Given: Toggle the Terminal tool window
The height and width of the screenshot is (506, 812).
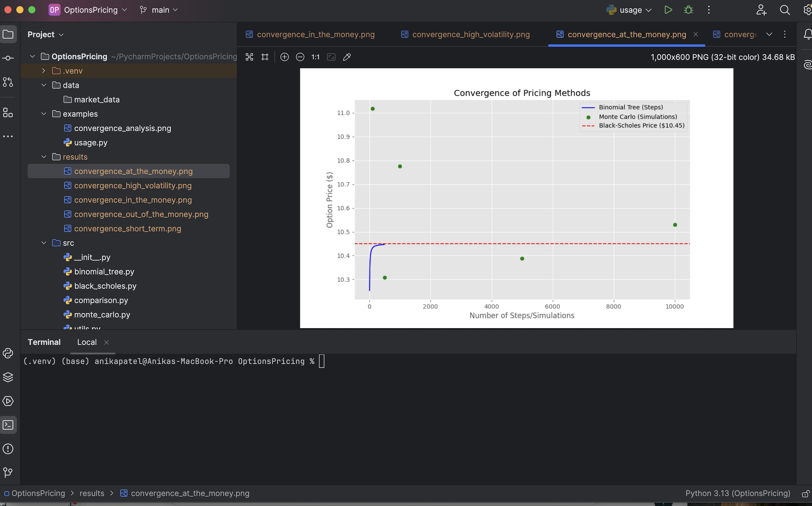Looking at the screenshot, I should pyautogui.click(x=8, y=425).
